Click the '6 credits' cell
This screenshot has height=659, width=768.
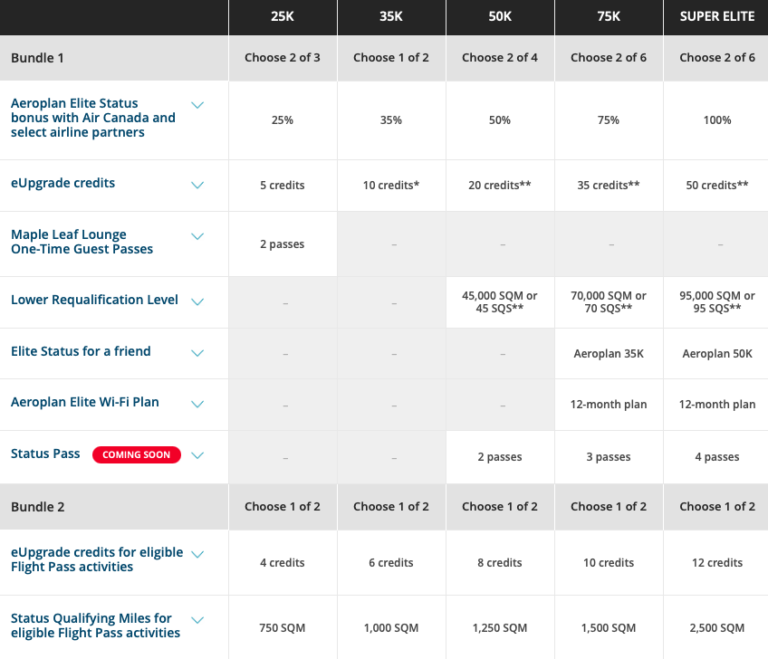(391, 562)
